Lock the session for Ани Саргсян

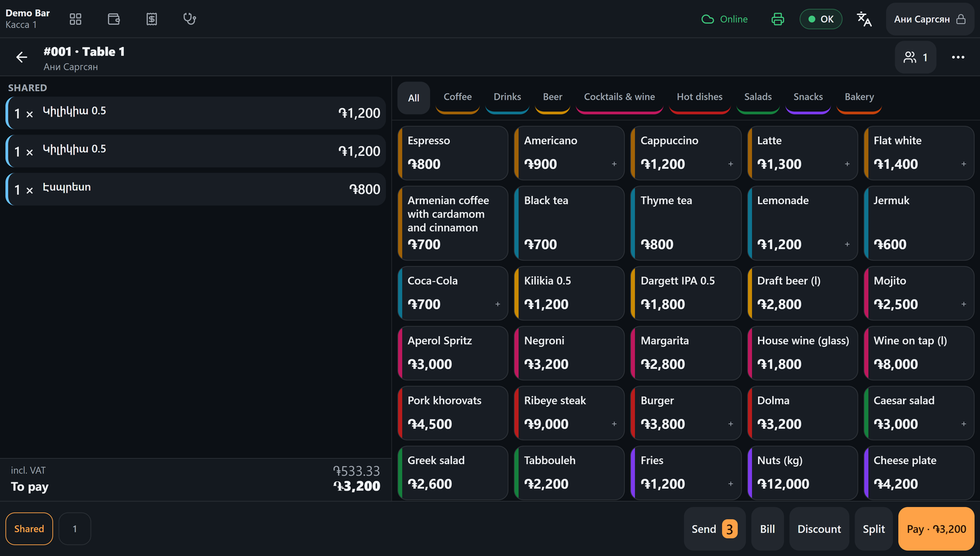tap(930, 19)
